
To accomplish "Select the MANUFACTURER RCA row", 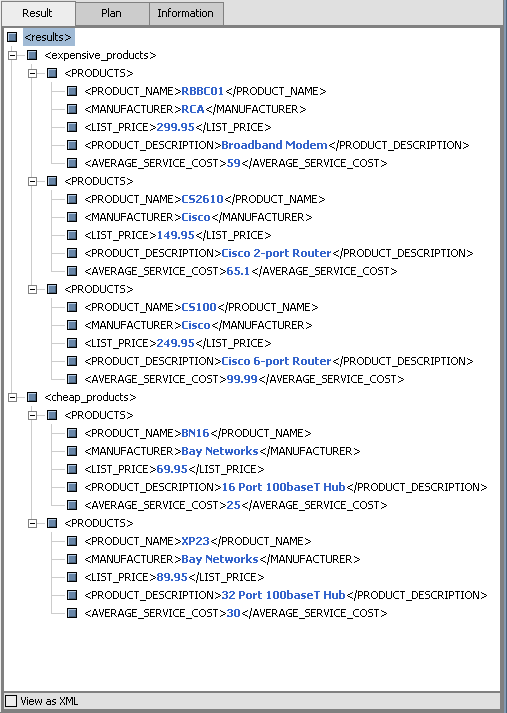I will pyautogui.click(x=195, y=109).
